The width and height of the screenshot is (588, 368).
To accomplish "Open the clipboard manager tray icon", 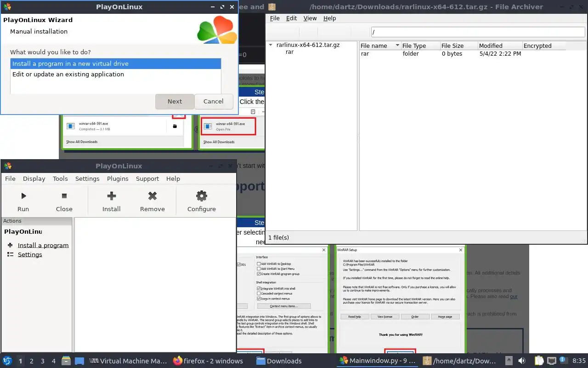I will (x=539, y=361).
